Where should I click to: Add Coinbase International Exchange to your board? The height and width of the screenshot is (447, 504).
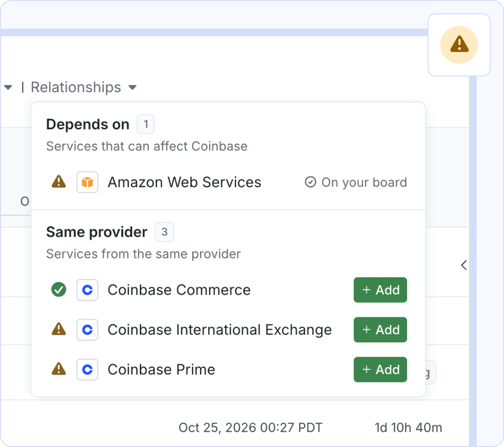point(380,330)
